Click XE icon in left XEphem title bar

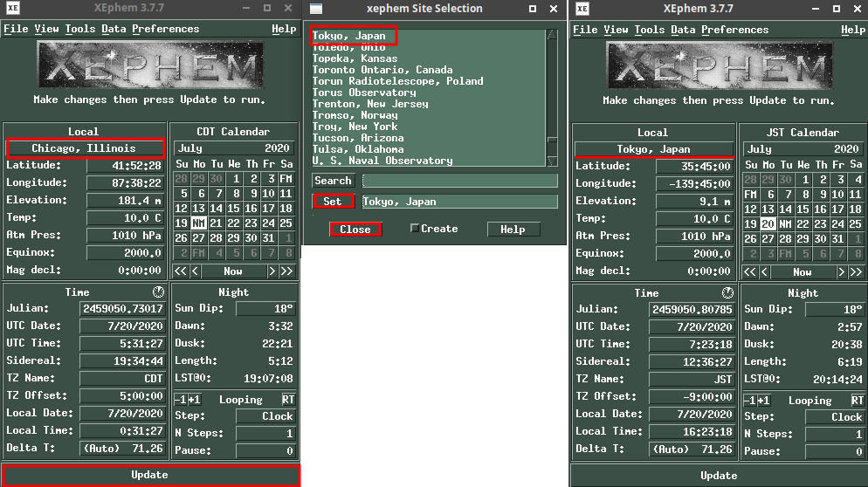(12, 8)
